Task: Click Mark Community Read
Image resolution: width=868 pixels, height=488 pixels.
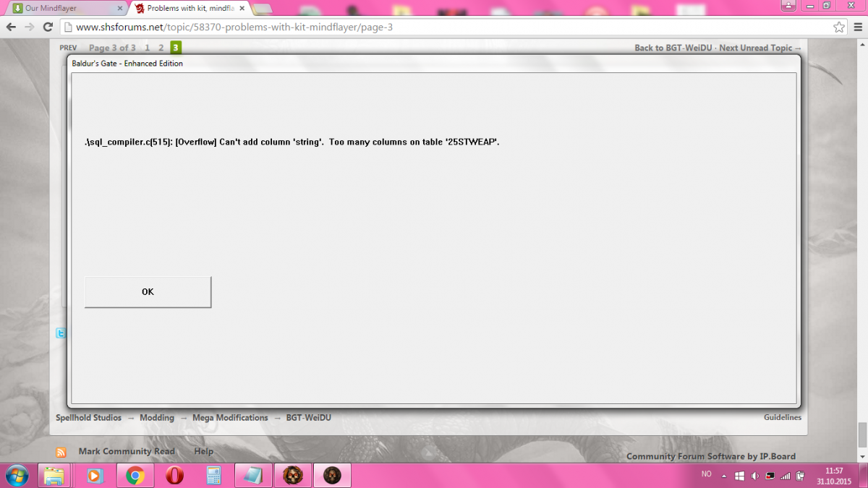Action: click(127, 451)
